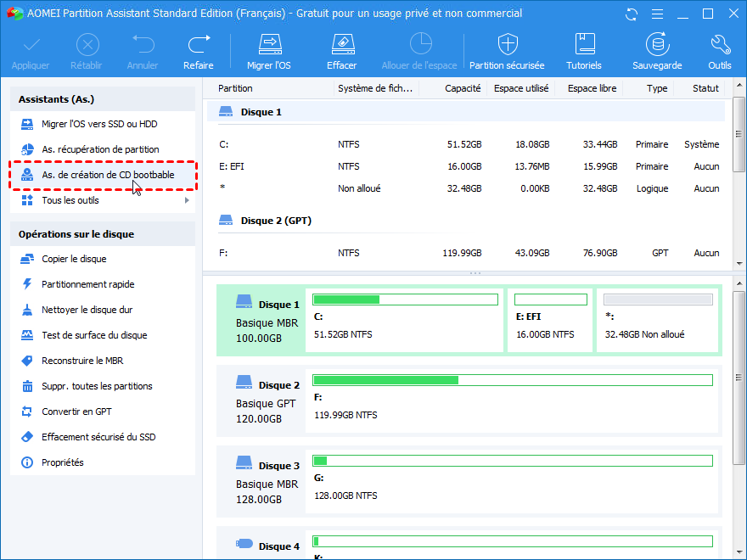Select Disque 3 Basique MBR block
Viewport: 747px width, 560px height.
click(x=261, y=481)
